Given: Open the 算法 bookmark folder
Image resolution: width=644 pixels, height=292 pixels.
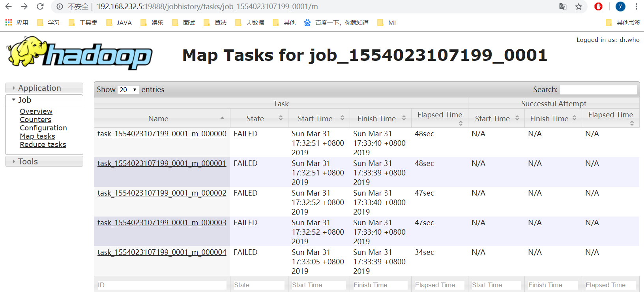Looking at the screenshot, I should point(215,23).
